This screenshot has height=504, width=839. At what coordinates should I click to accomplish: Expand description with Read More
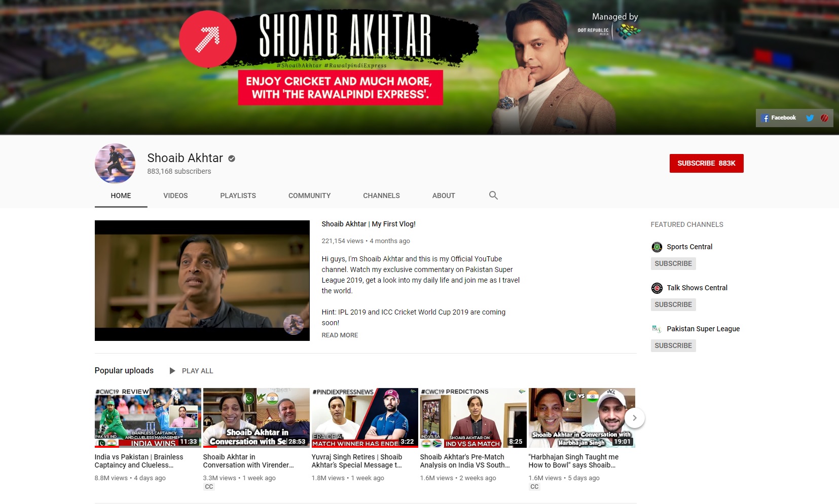point(340,335)
